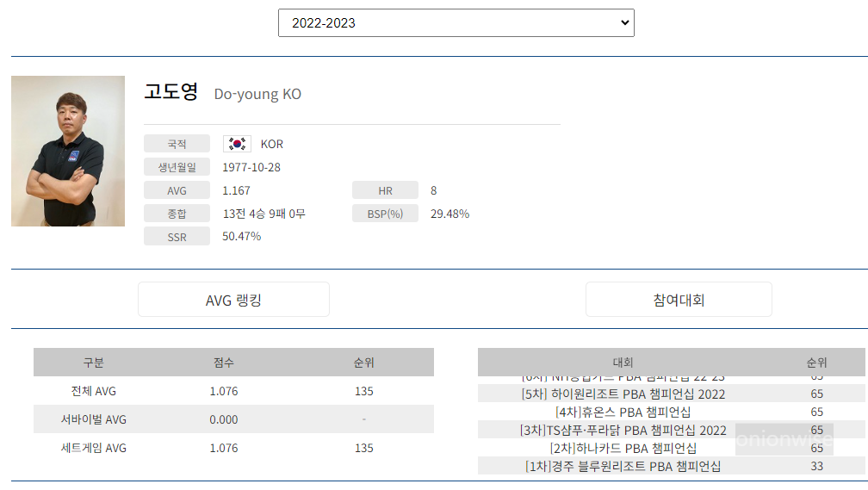This screenshot has width=868, height=490.
Task: Click the AVG 랭킹 tab button
Action: click(233, 300)
